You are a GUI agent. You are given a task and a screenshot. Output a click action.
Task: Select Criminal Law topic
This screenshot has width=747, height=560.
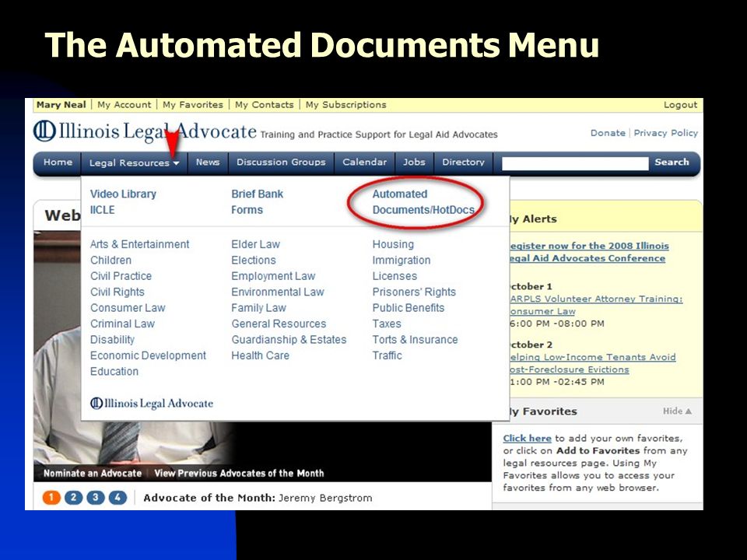coord(122,324)
